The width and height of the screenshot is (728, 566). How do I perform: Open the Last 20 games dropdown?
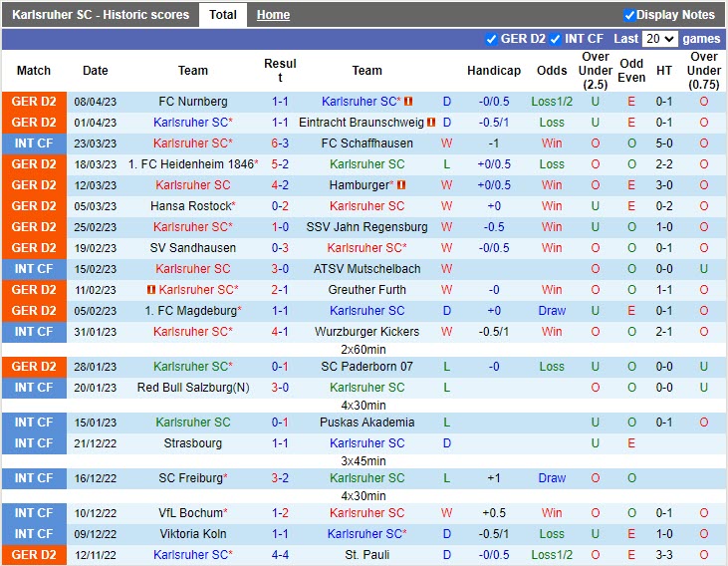(659, 39)
